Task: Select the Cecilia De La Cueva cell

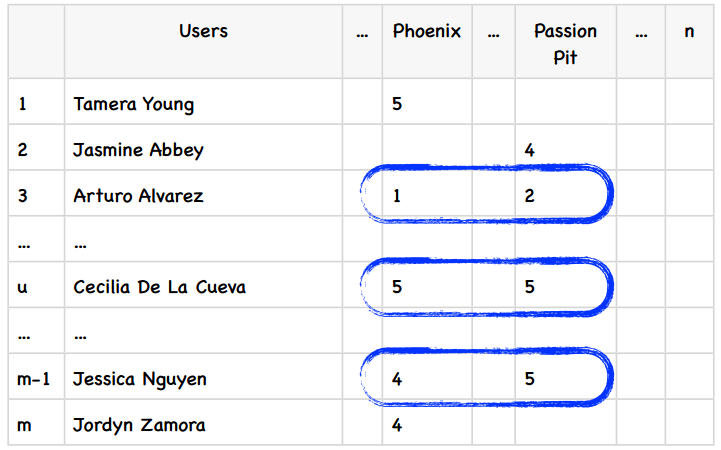Action: click(160, 287)
